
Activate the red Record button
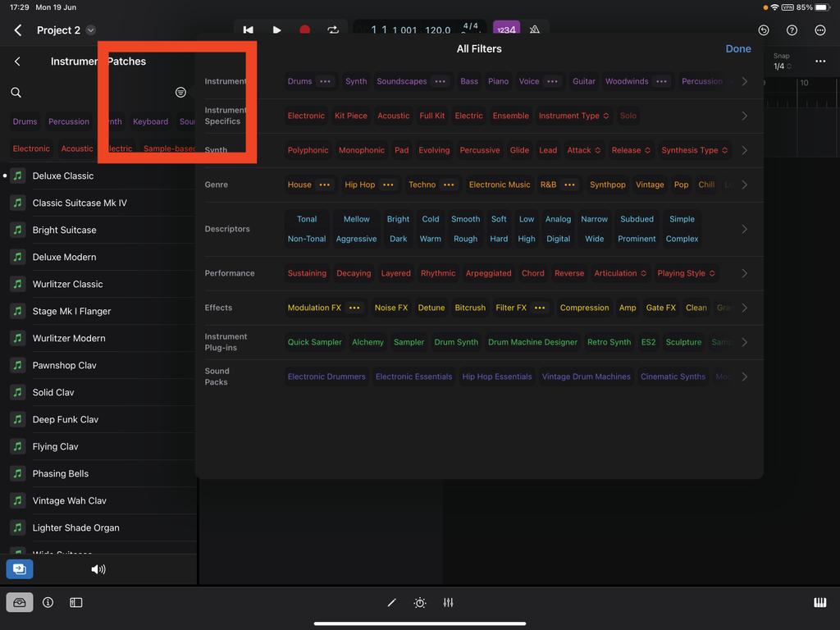(x=304, y=30)
